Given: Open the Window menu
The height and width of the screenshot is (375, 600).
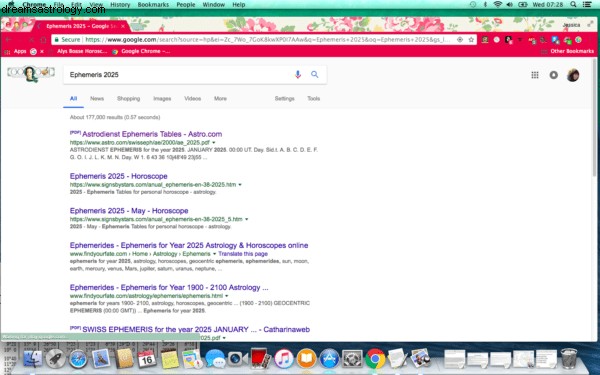Looking at the screenshot, I should [x=213, y=5].
